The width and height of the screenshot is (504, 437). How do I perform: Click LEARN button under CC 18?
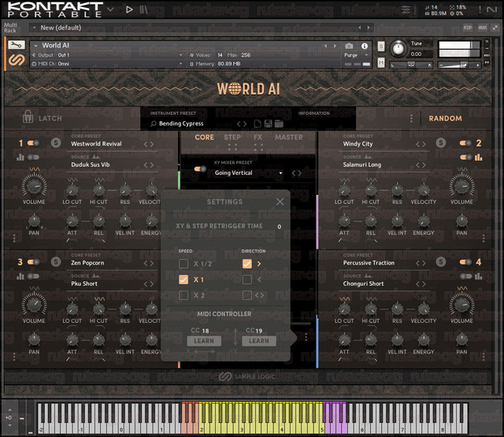204,341
